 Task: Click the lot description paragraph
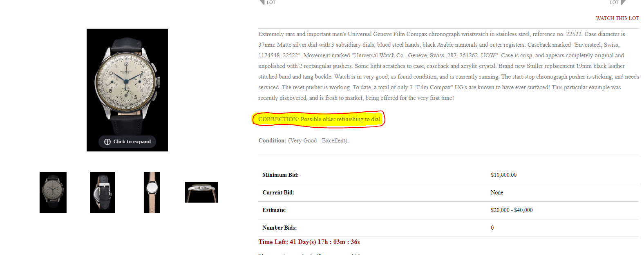[448, 66]
